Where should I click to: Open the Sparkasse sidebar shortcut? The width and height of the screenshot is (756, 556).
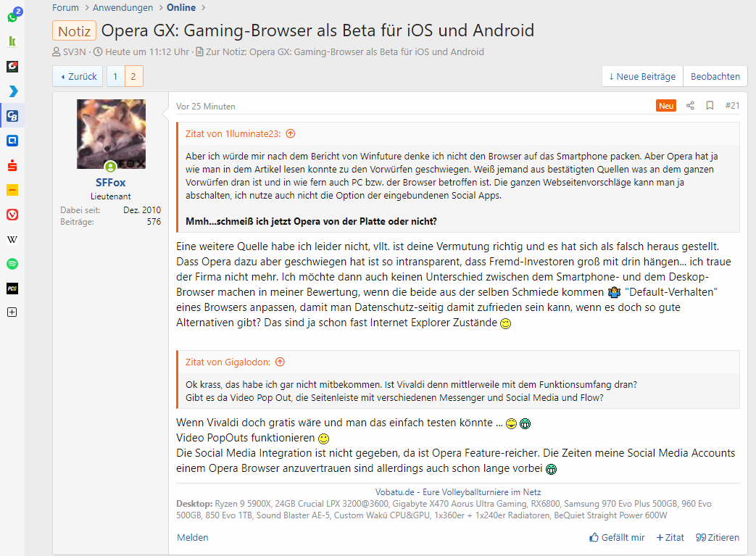12,165
